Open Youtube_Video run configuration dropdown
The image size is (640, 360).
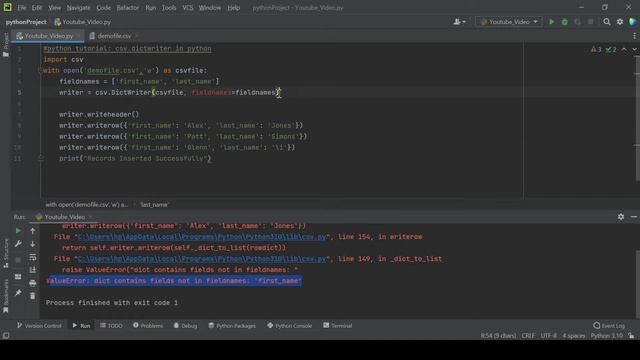(509, 22)
